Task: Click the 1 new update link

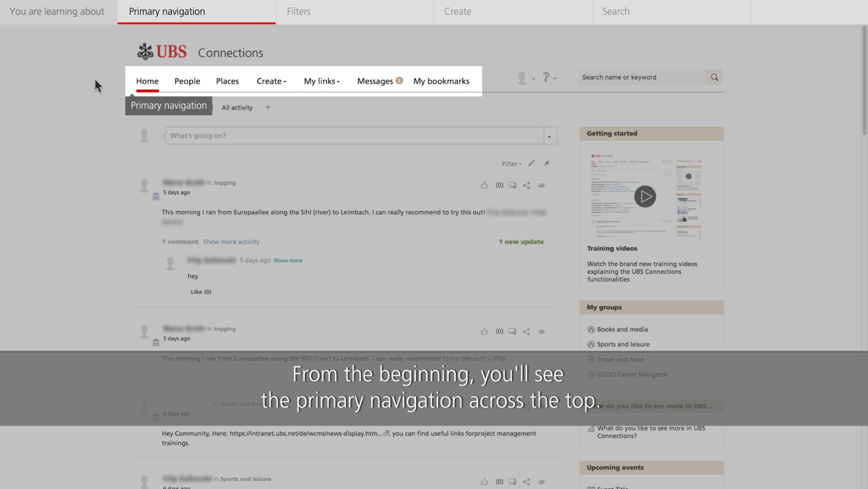Action: click(x=521, y=241)
